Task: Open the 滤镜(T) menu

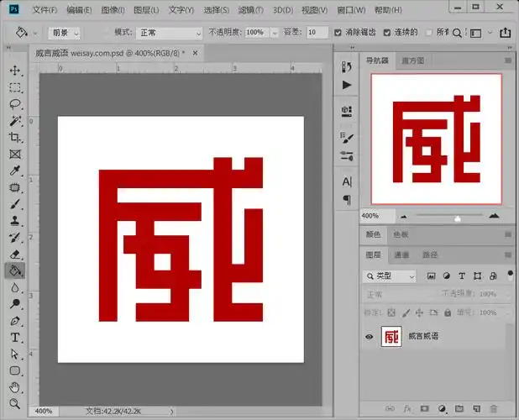Action: click(x=250, y=10)
